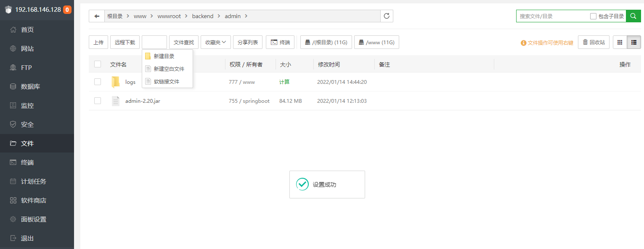Open the 终端 terminal from toolbar
This screenshot has height=249, width=644.
[280, 42]
